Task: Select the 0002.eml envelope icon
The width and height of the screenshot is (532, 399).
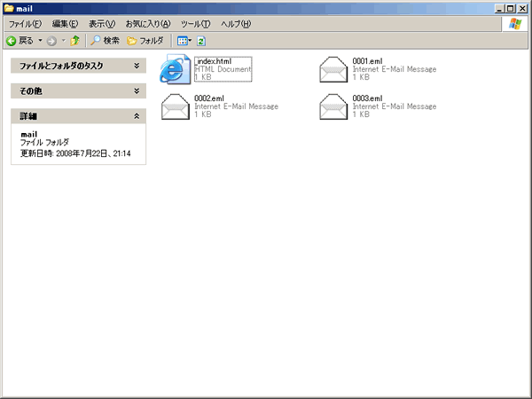Action: click(x=176, y=106)
